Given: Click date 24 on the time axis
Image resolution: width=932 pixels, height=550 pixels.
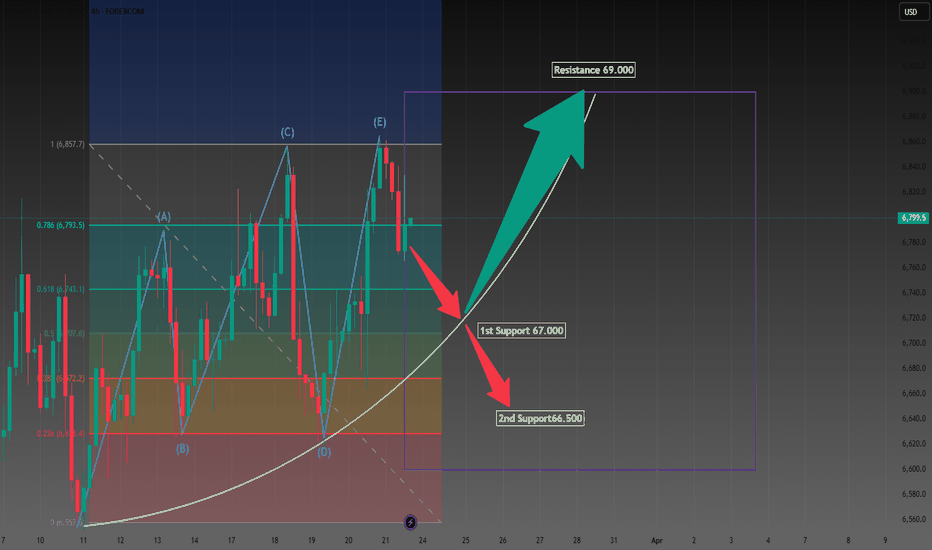Looking at the screenshot, I should click(423, 540).
